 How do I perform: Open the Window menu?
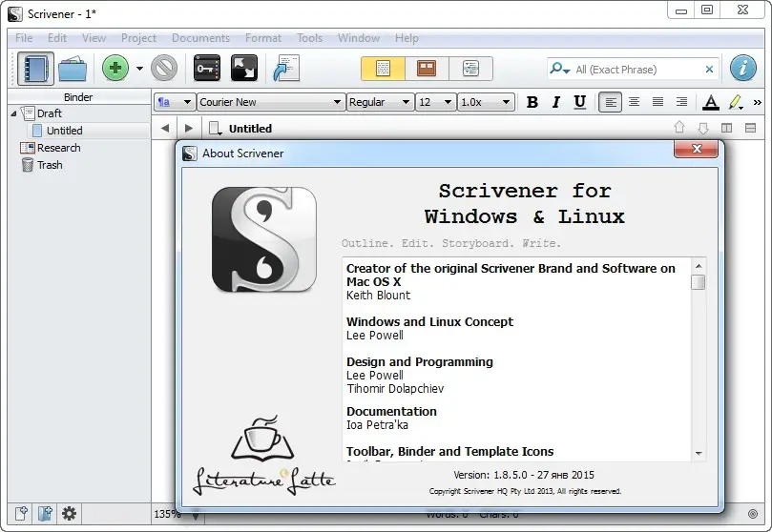359,38
